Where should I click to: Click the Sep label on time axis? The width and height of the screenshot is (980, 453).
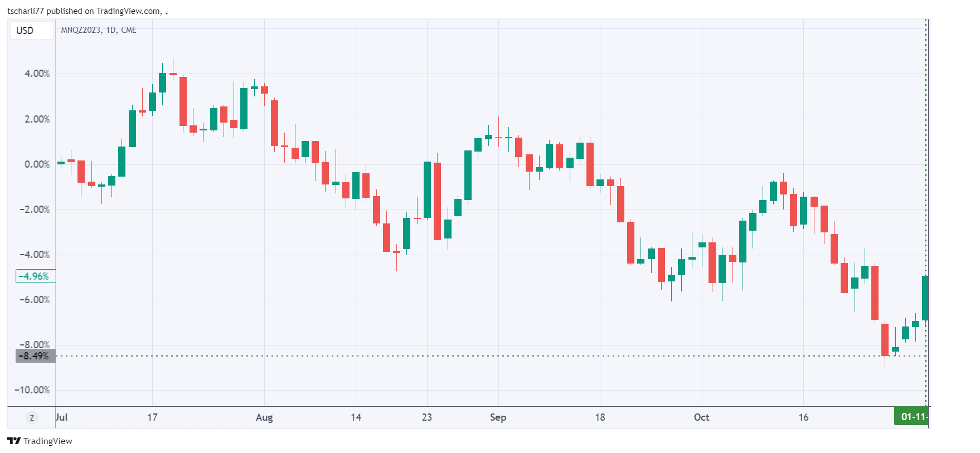click(x=498, y=417)
